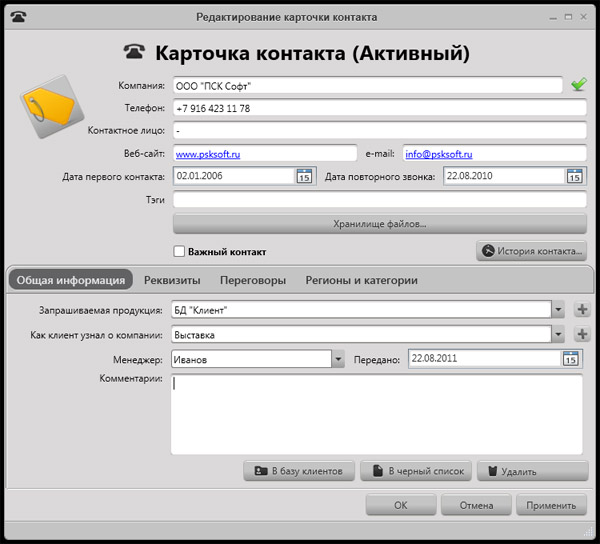The width and height of the screenshot is (600, 544).
Task: Click telephone icon in the title bar
Action: pyautogui.click(x=18, y=17)
